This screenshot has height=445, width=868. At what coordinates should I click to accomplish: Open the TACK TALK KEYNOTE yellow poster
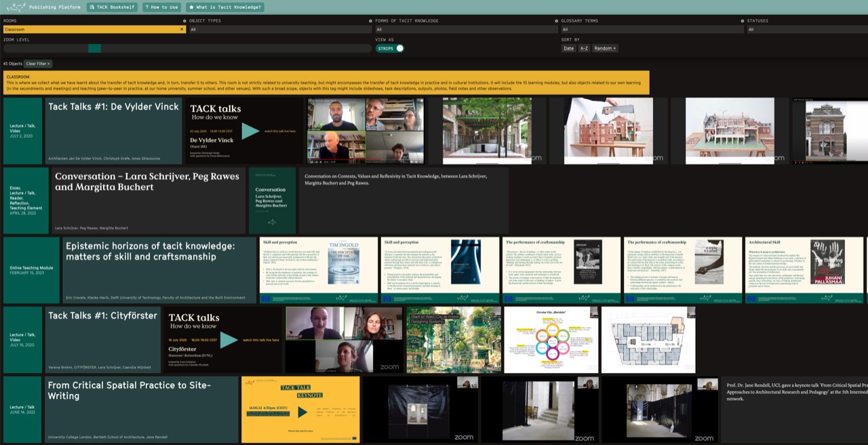tap(300, 409)
